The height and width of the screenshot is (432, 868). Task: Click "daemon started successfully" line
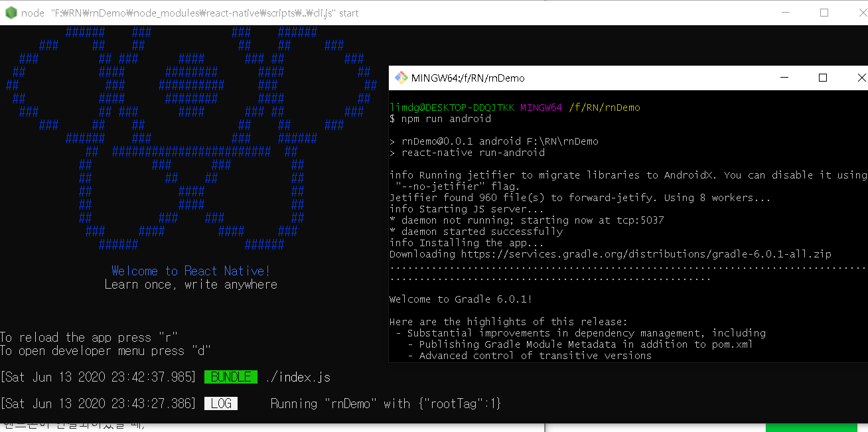click(476, 232)
